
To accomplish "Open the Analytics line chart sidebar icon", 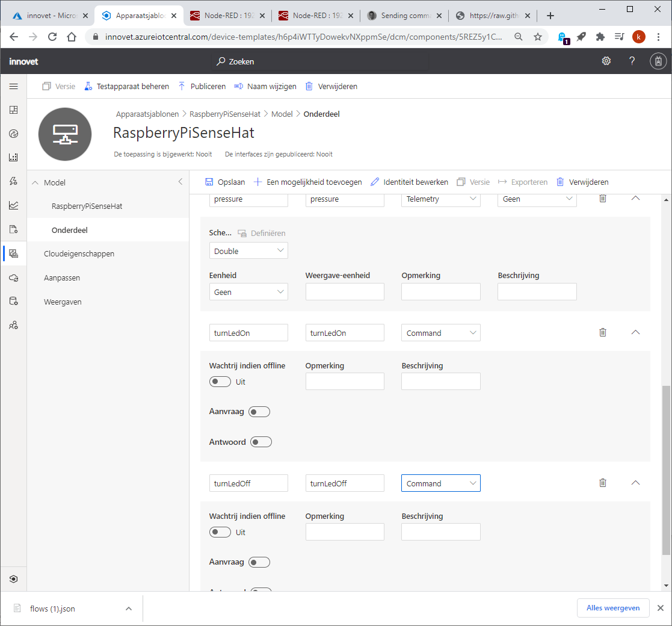I will pos(13,205).
